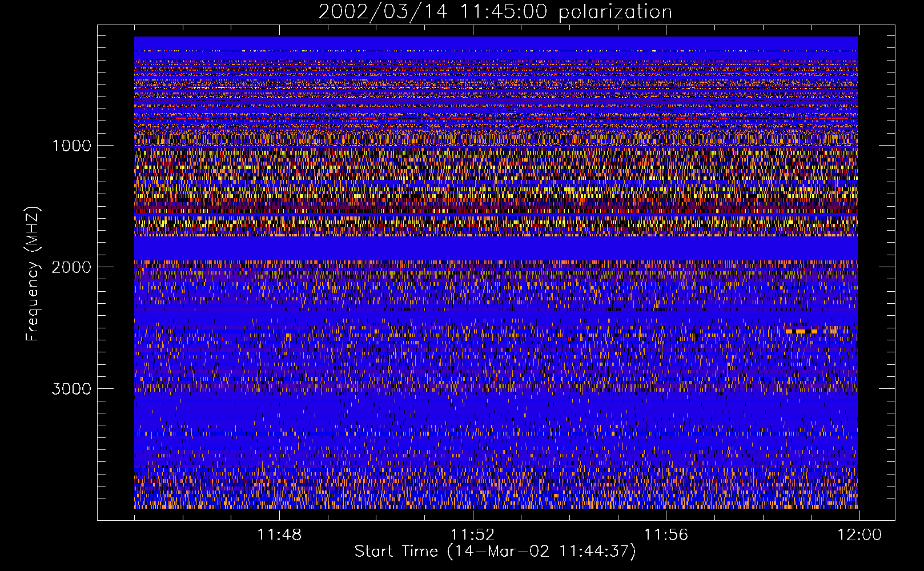Select the 'Frequency (MHZ)' y-axis label
Screen dimensions: 924x571
coord(33,274)
